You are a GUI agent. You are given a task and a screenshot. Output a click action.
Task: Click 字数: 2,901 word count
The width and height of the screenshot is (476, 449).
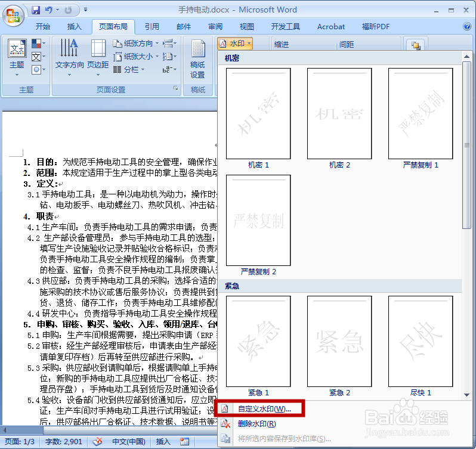tap(64, 442)
